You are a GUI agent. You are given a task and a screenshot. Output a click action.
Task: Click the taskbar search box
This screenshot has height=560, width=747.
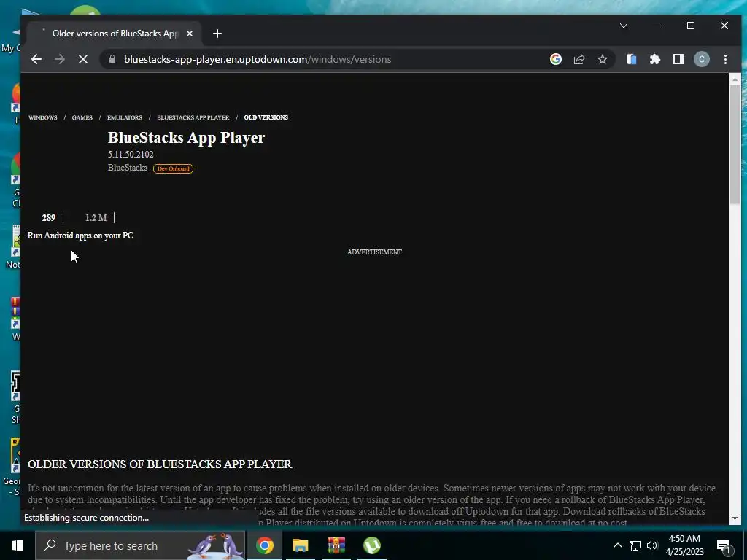(140, 545)
